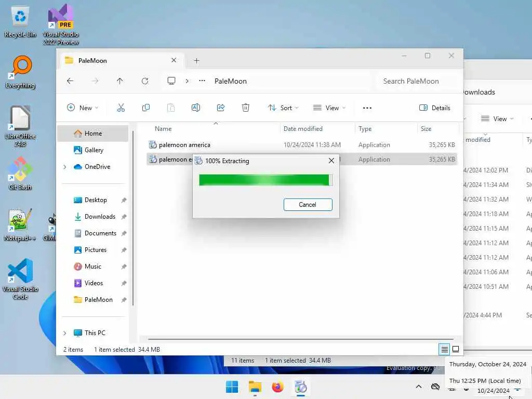This screenshot has width=532, height=399.
Task: Click the Search PaleMoon field
Action: click(x=417, y=81)
